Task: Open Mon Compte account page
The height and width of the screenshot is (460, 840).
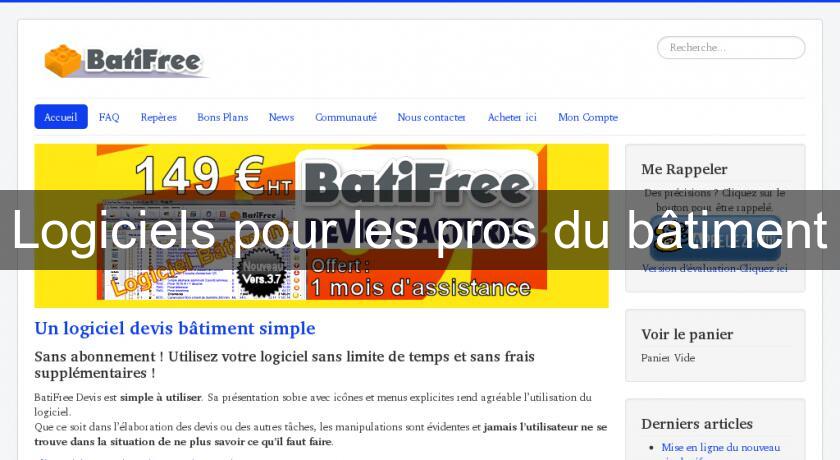Action: coord(587,117)
